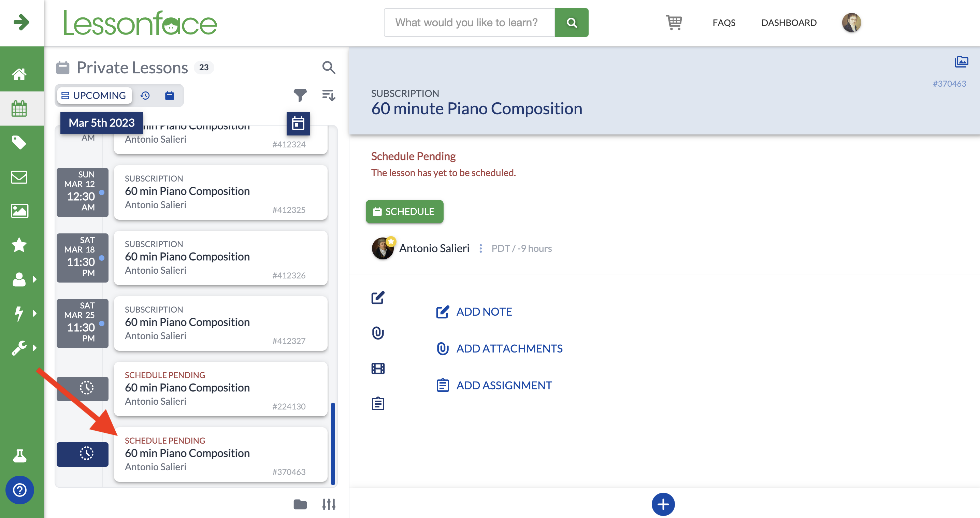980x518 pixels.
Task: Open the lesson filter funnel
Action: tap(300, 95)
